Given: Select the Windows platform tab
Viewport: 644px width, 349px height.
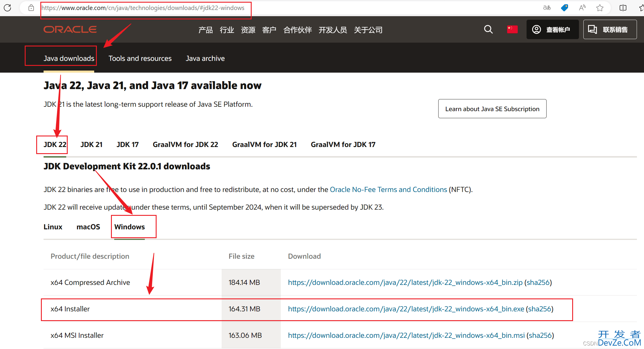Looking at the screenshot, I should pos(128,226).
